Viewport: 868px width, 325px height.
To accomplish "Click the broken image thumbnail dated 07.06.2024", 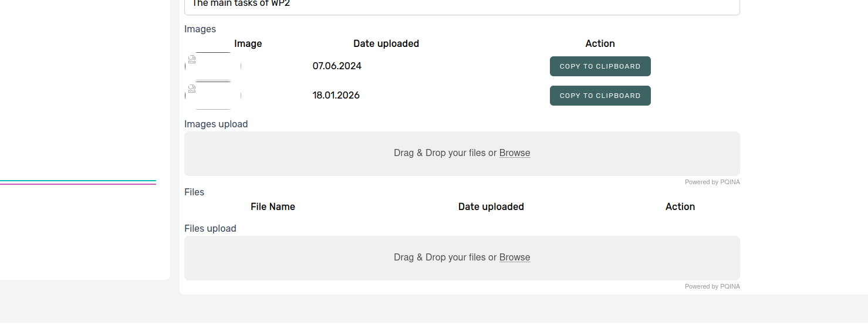I will [x=212, y=66].
